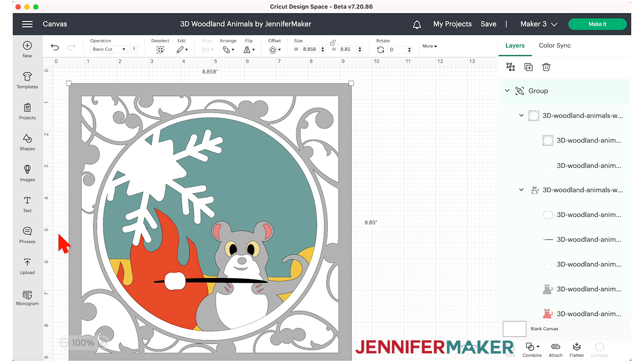Create a New project from sidebar
The image size is (644, 362).
(27, 49)
